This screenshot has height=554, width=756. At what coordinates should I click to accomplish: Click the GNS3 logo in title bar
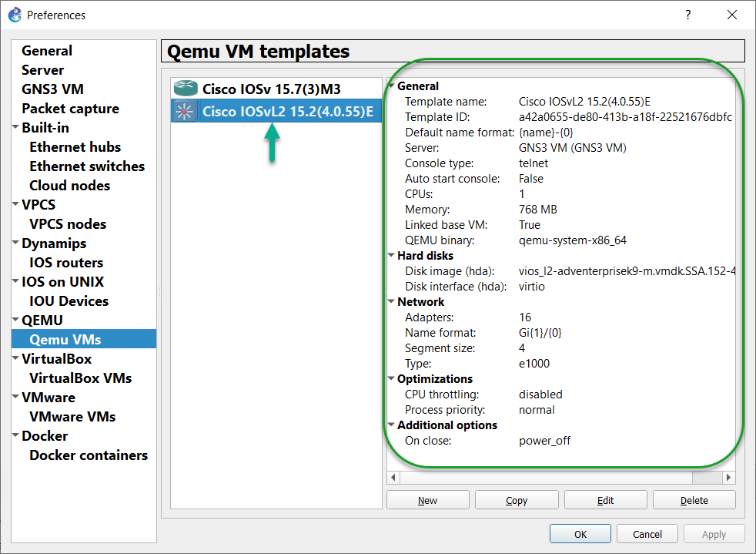(x=15, y=15)
